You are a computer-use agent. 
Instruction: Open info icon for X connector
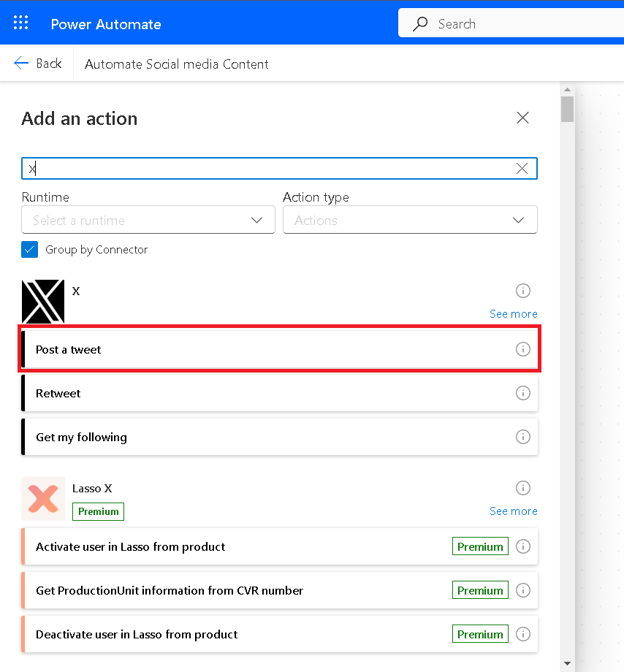click(x=522, y=291)
